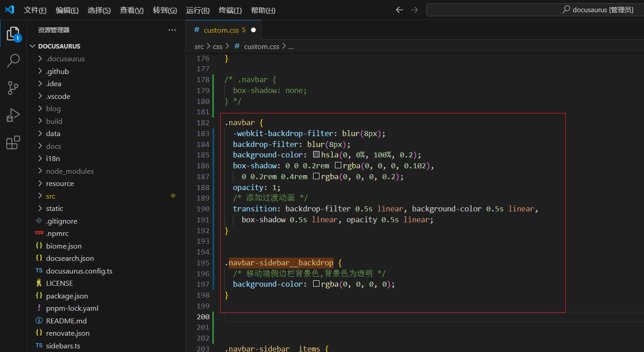
Task: Open the Run and Debug view icon
Action: (13, 115)
